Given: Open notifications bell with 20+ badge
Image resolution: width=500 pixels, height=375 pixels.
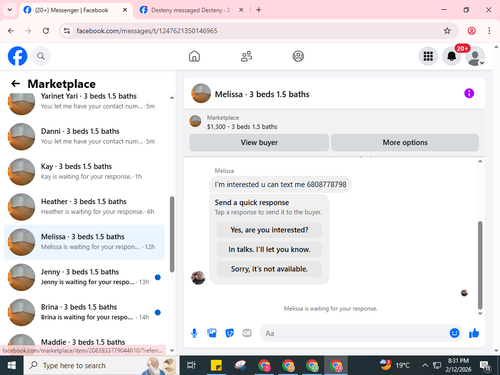Looking at the screenshot, I should pos(452,56).
